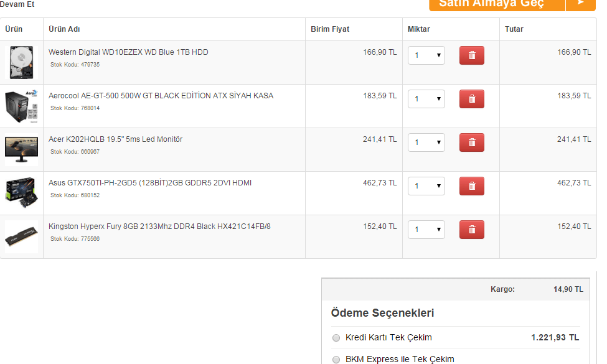Open quantity dropdown for Western Digital HDD
This screenshot has width=607, height=364.
tap(426, 55)
